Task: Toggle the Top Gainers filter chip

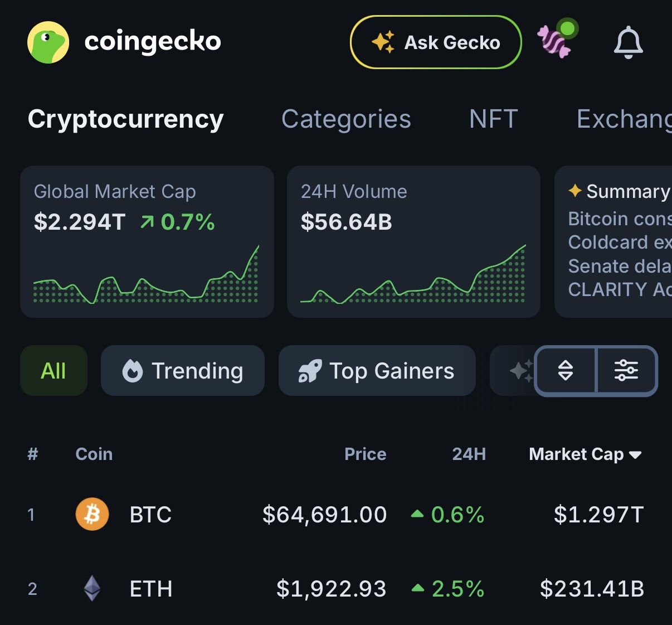Action: tap(377, 371)
